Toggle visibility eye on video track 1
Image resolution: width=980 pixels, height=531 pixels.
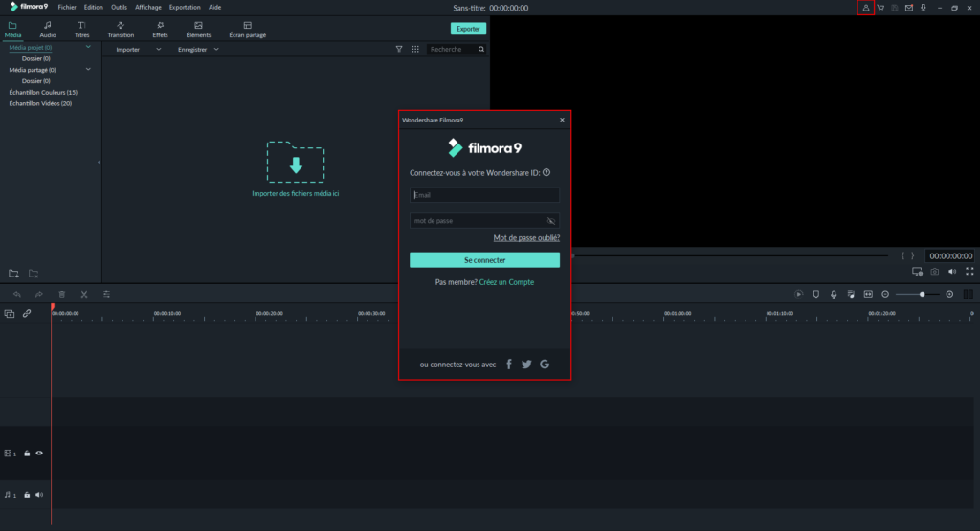pyautogui.click(x=39, y=453)
